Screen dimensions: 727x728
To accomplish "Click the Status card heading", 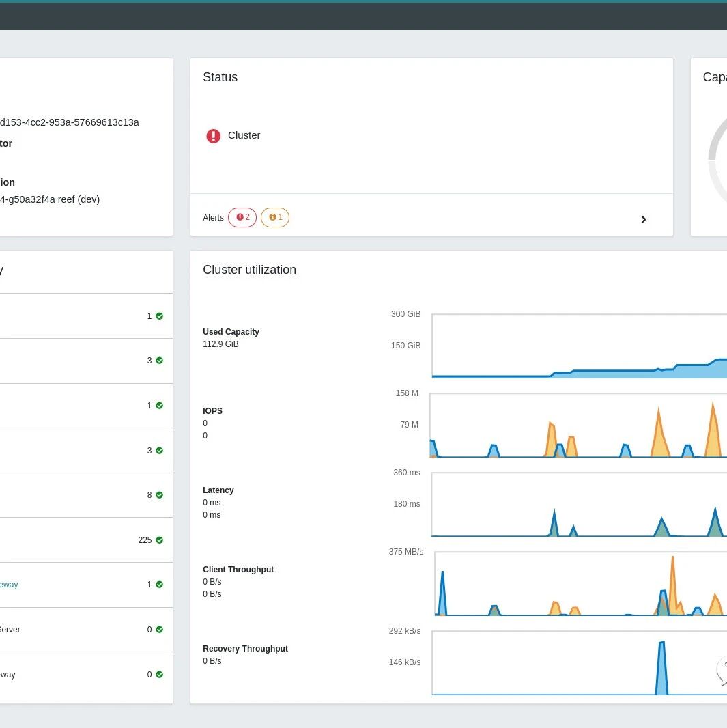I will pyautogui.click(x=220, y=77).
